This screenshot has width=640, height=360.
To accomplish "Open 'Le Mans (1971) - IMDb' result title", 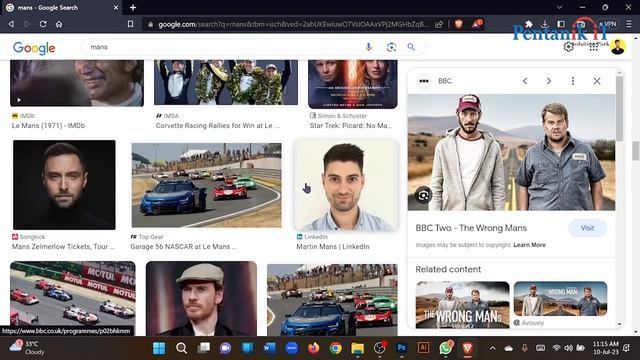I will pos(48,126).
